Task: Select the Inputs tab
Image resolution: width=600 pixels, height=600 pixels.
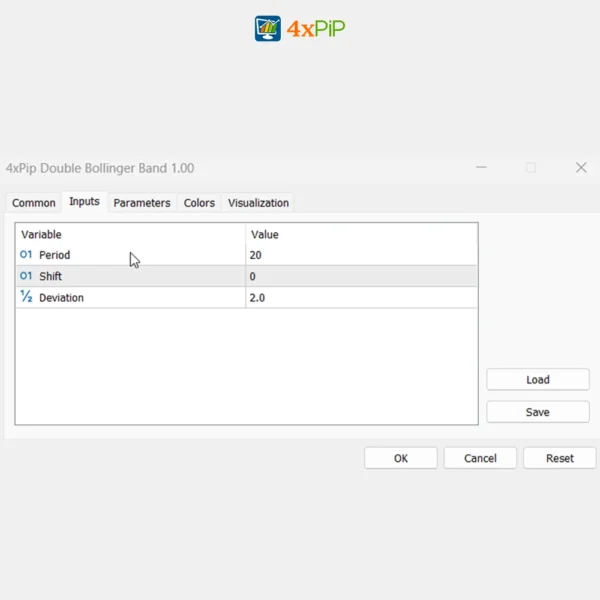Action: (x=84, y=202)
